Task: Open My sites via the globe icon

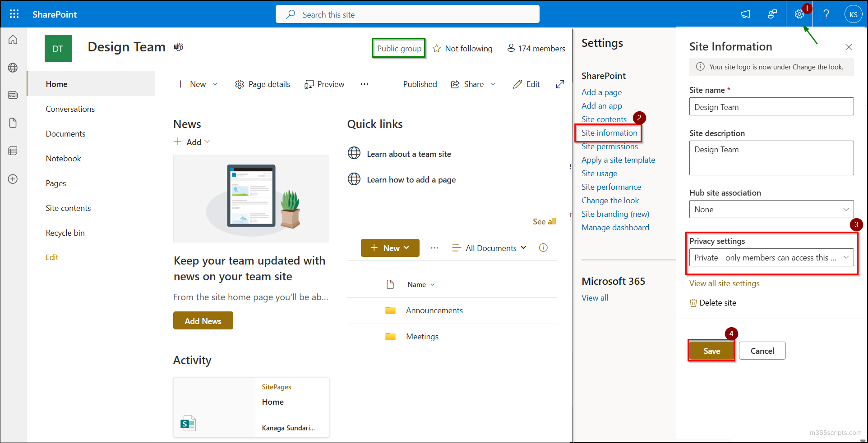Action: click(x=13, y=68)
